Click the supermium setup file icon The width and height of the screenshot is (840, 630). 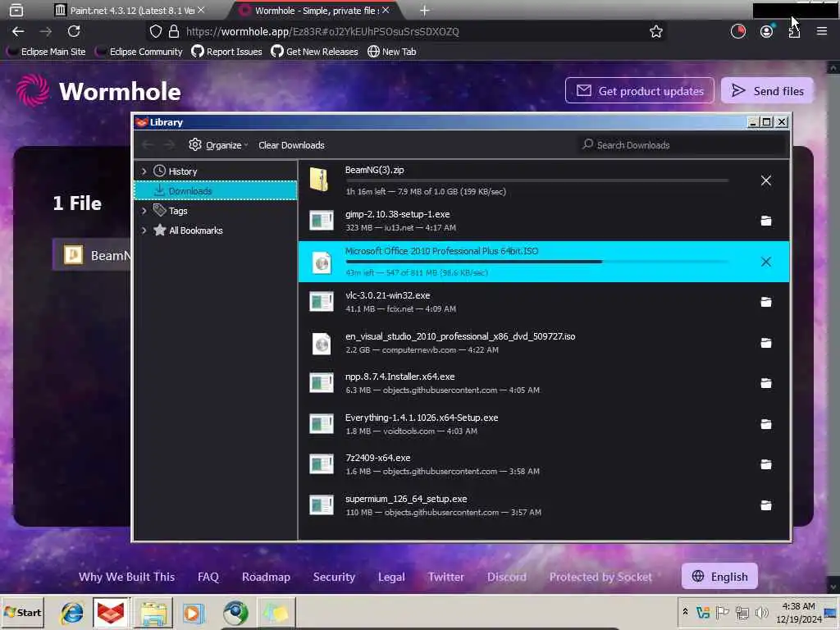pyautogui.click(x=322, y=505)
